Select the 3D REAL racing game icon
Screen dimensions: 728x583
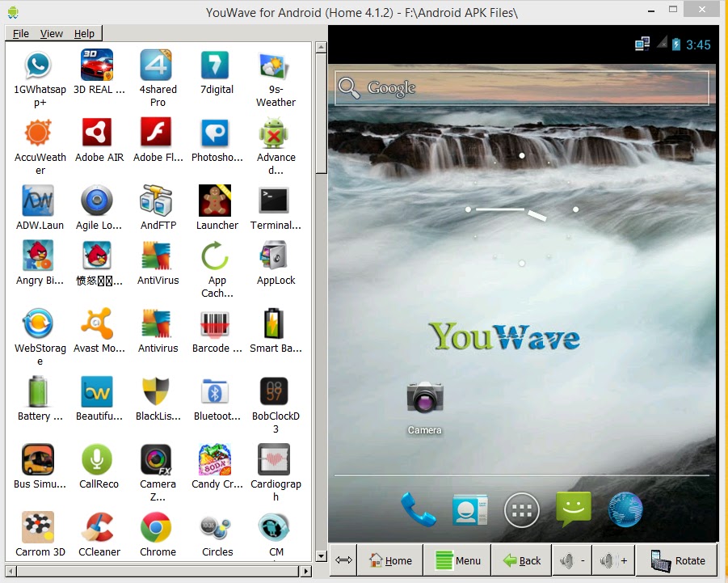(97, 65)
